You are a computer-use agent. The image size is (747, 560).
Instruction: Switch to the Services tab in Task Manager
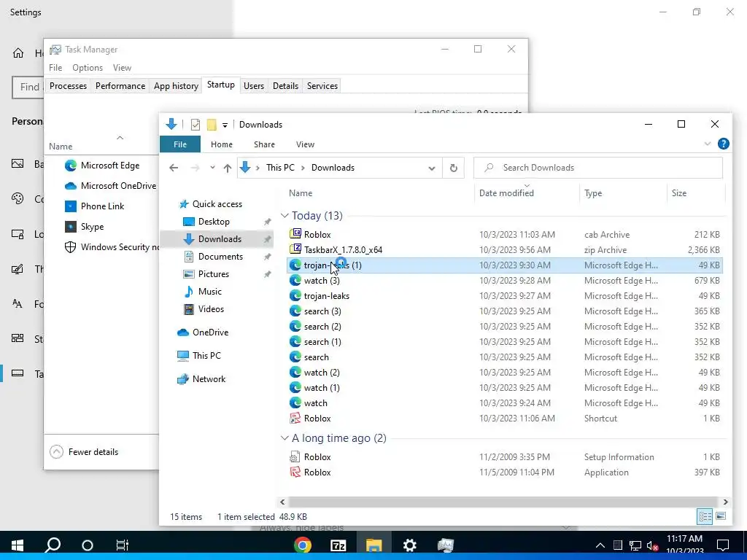pos(322,86)
